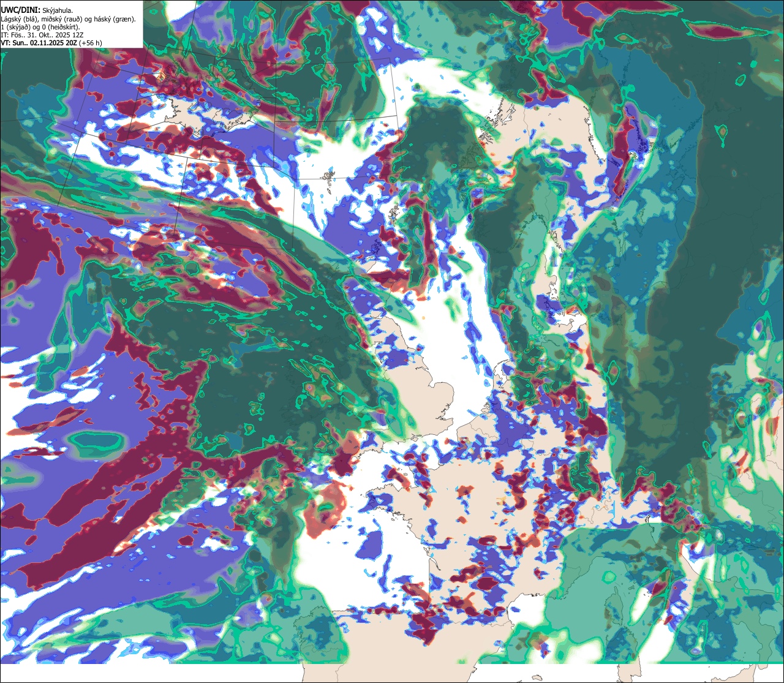784x683 pixels.
Task: Click the 'VT: Sun.. 02.11.2025 20Z (+56 h)' line
Action: pos(52,43)
